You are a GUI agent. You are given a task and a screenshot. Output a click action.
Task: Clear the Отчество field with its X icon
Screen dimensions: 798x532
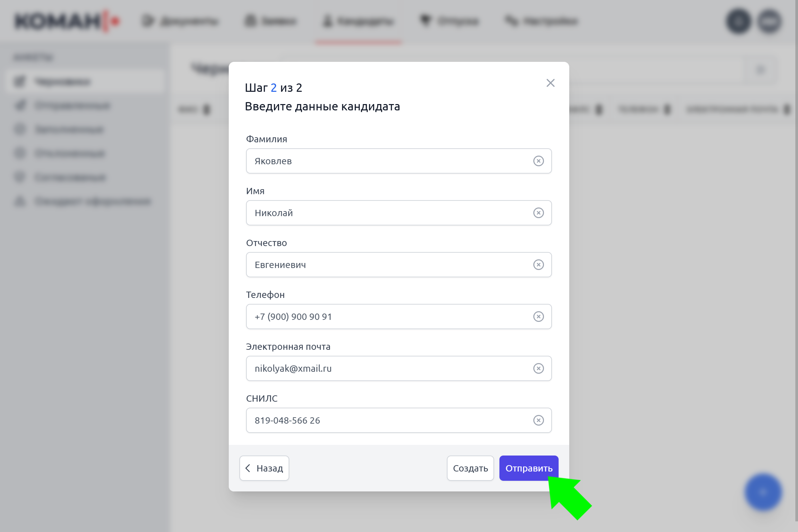[x=538, y=265]
